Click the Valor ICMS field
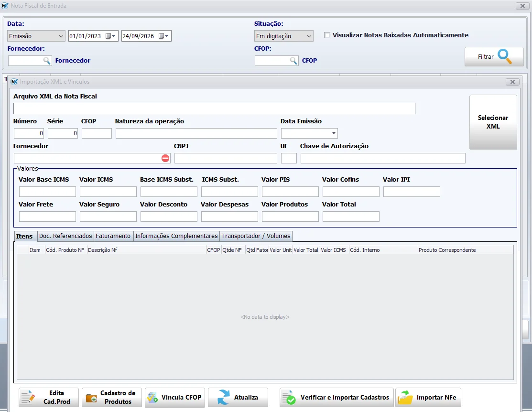The width and height of the screenshot is (532, 412). pyautogui.click(x=108, y=192)
